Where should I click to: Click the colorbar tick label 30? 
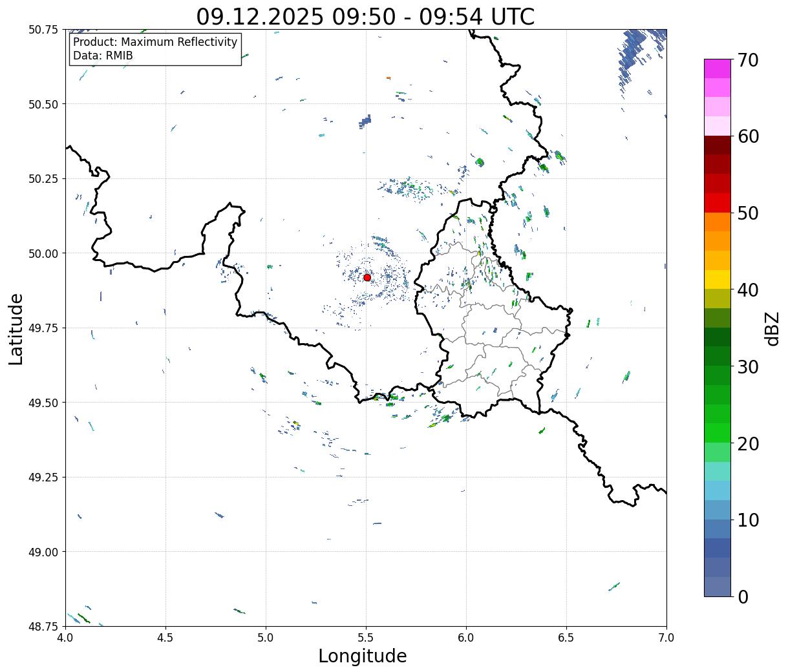[747, 366]
